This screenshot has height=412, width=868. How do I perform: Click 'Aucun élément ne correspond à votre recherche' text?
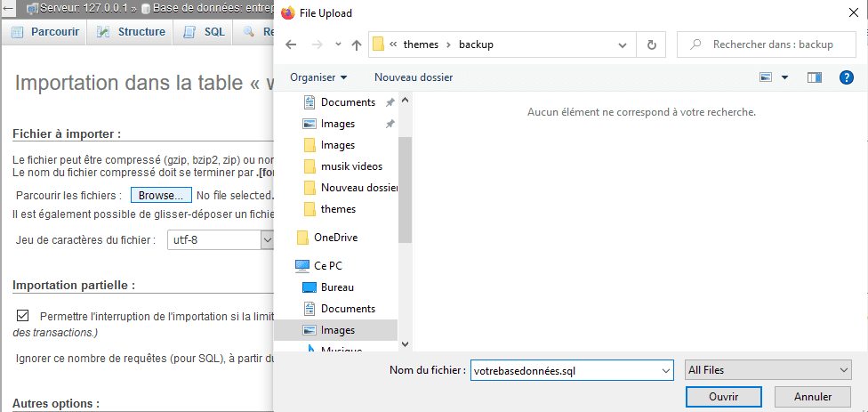[x=641, y=112]
